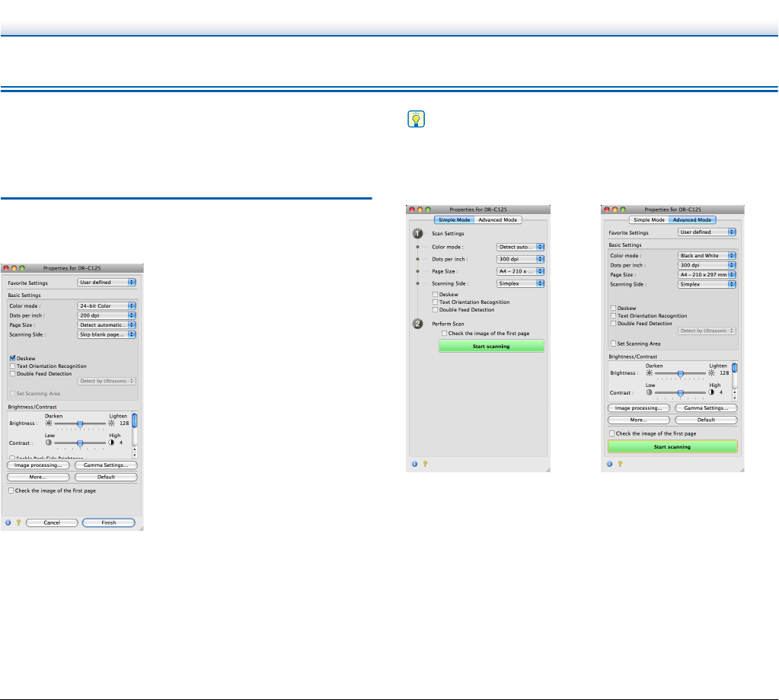The height and width of the screenshot is (700, 779).
Task: Click the info icon in the left dialog
Action: (x=8, y=523)
